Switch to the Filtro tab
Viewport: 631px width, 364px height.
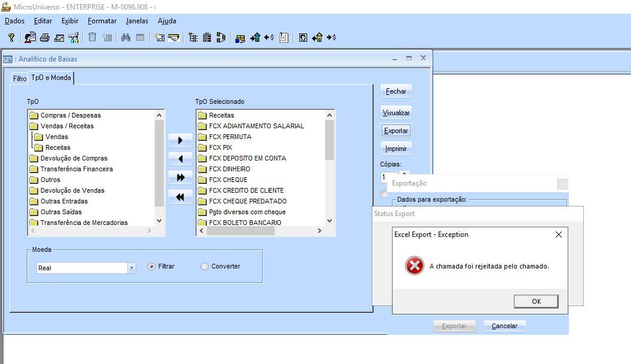20,78
